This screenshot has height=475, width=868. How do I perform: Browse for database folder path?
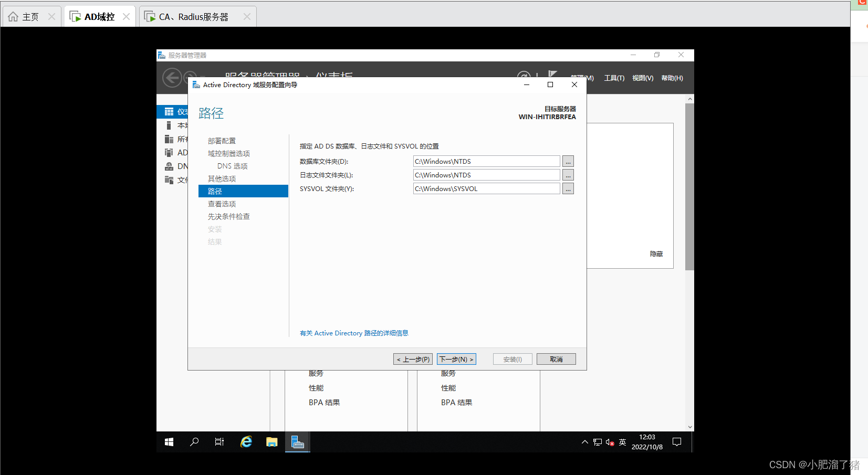[568, 161]
